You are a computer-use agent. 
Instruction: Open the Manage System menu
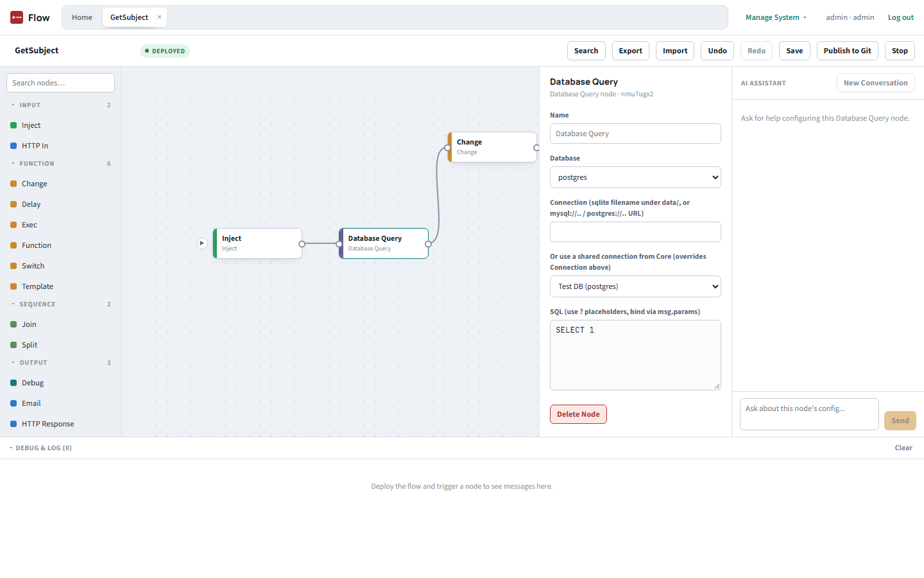(776, 17)
